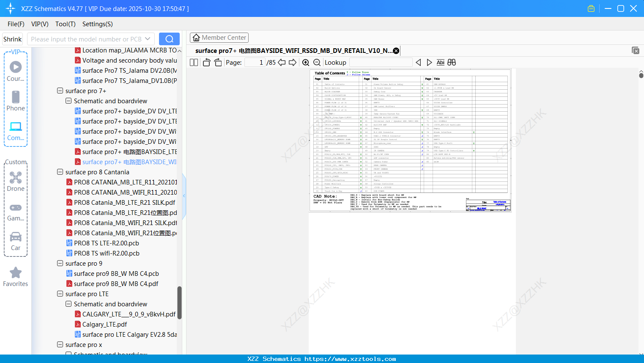Rotate the page clockwise
This screenshot has width=644, height=363.
tap(218, 62)
